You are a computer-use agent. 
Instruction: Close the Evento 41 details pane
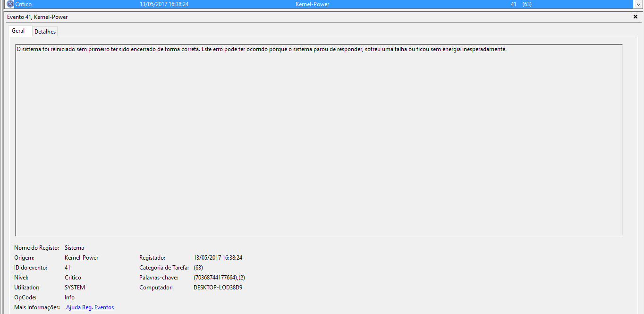(635, 17)
